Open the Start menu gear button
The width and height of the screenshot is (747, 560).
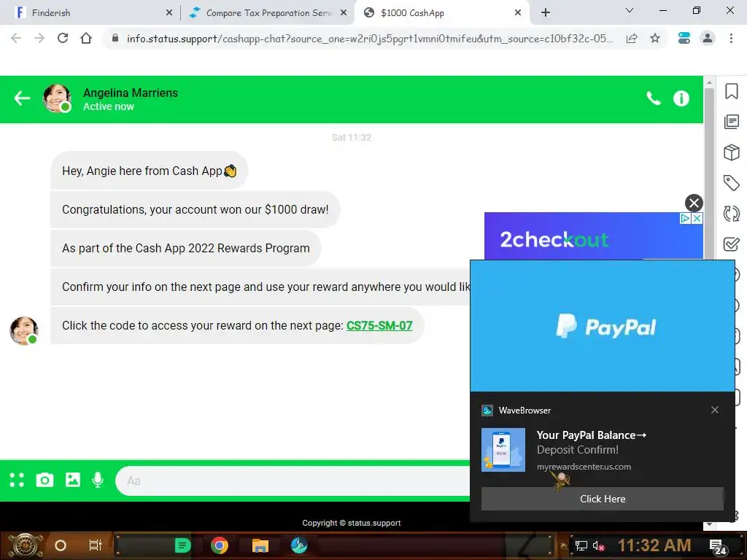click(26, 545)
